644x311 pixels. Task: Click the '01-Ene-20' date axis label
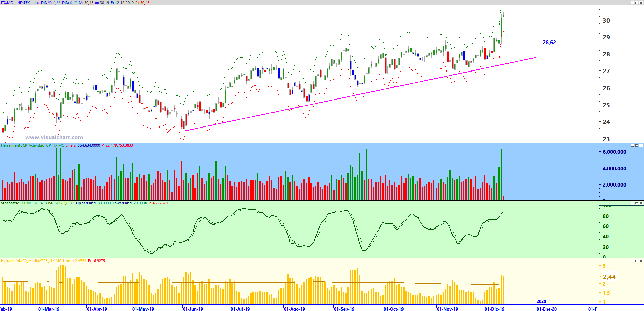(x=547, y=309)
